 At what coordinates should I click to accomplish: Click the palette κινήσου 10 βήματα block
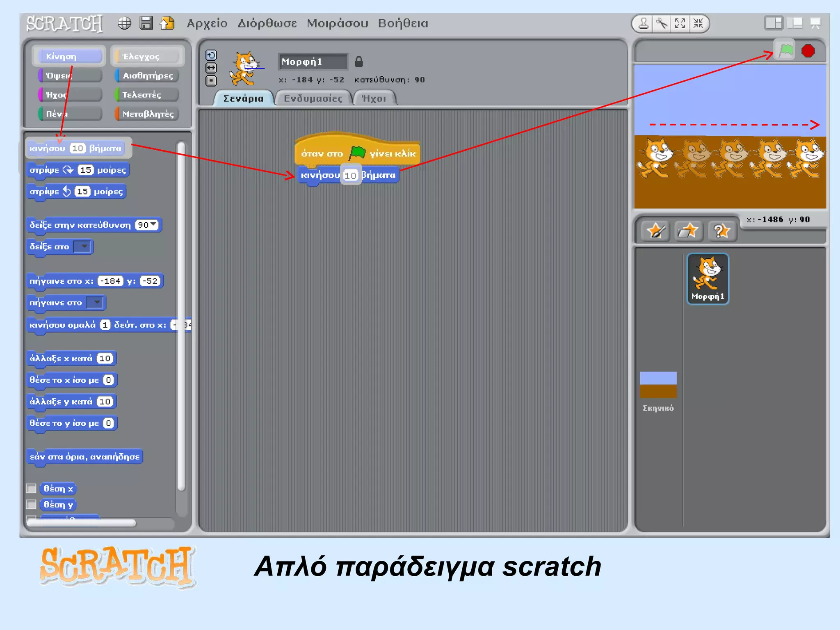76,148
